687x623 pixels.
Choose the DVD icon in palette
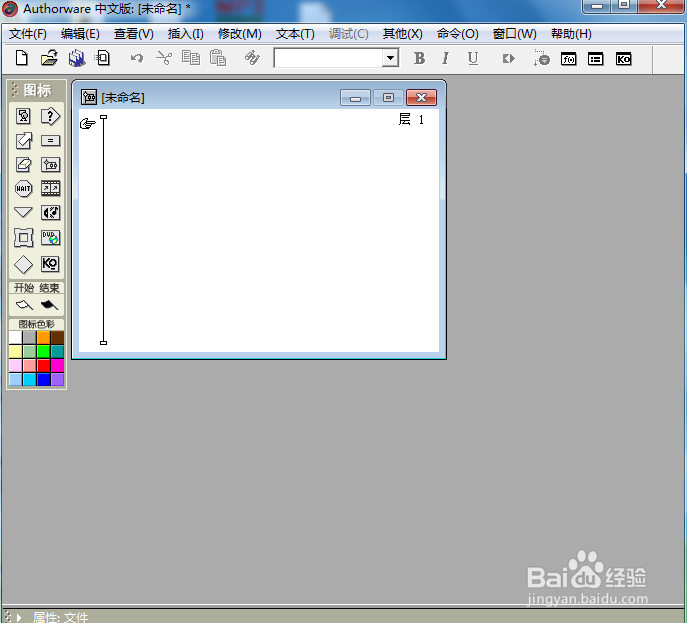(x=50, y=237)
